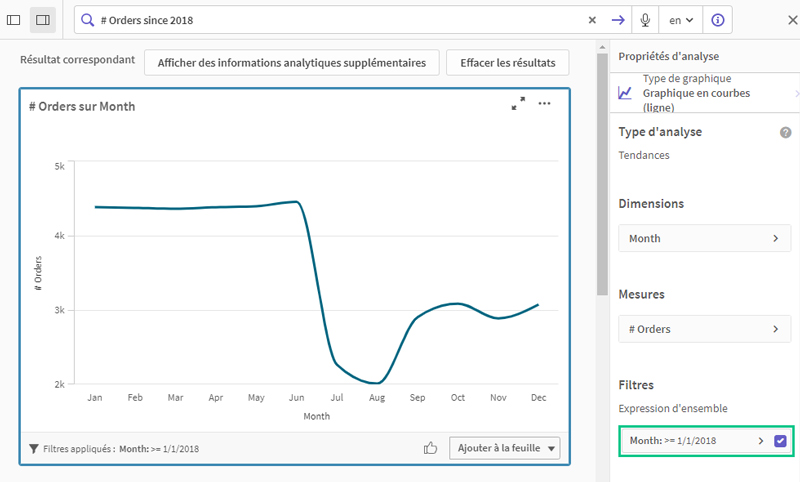Click the 'Résultat correspondant' label
Viewport: 800px width, 482px height.
[78, 60]
